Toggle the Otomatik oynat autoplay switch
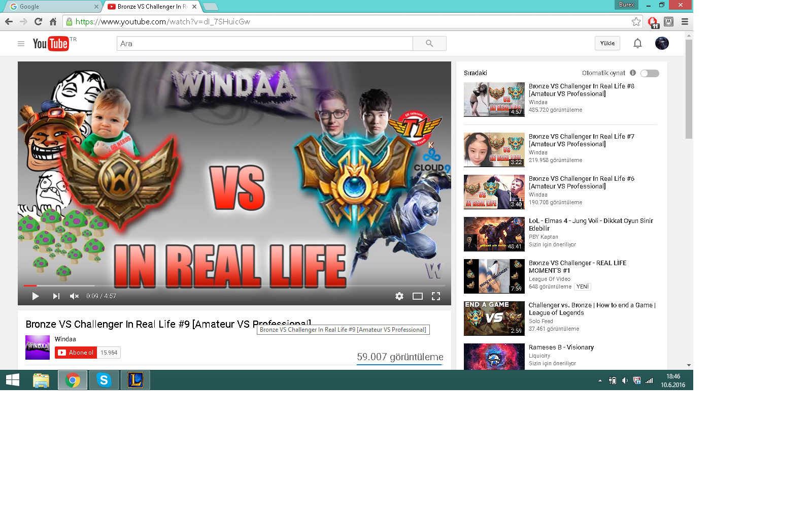The width and height of the screenshot is (812, 508). [x=650, y=73]
